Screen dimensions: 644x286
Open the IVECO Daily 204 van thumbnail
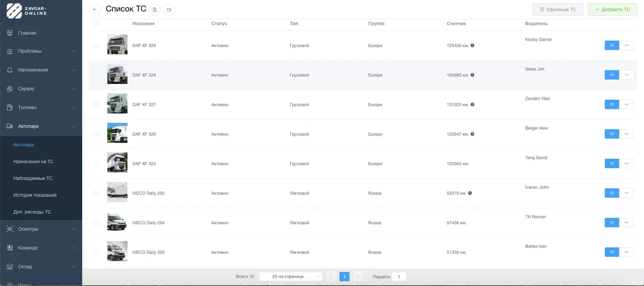tap(117, 222)
